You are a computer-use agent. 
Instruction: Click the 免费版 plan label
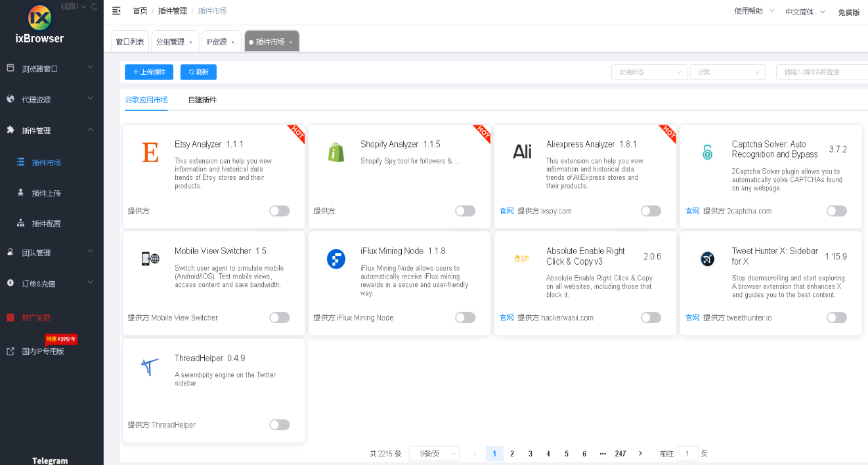point(849,12)
